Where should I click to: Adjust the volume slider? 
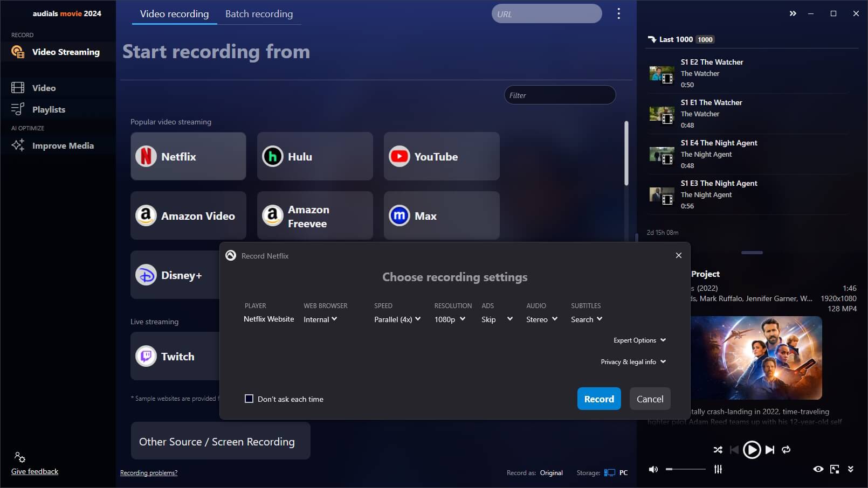(x=685, y=469)
